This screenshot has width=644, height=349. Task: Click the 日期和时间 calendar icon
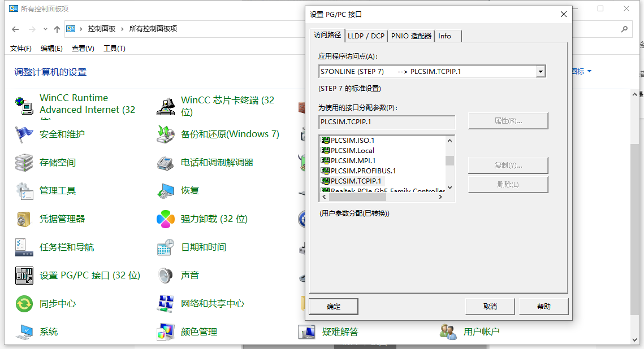click(165, 247)
